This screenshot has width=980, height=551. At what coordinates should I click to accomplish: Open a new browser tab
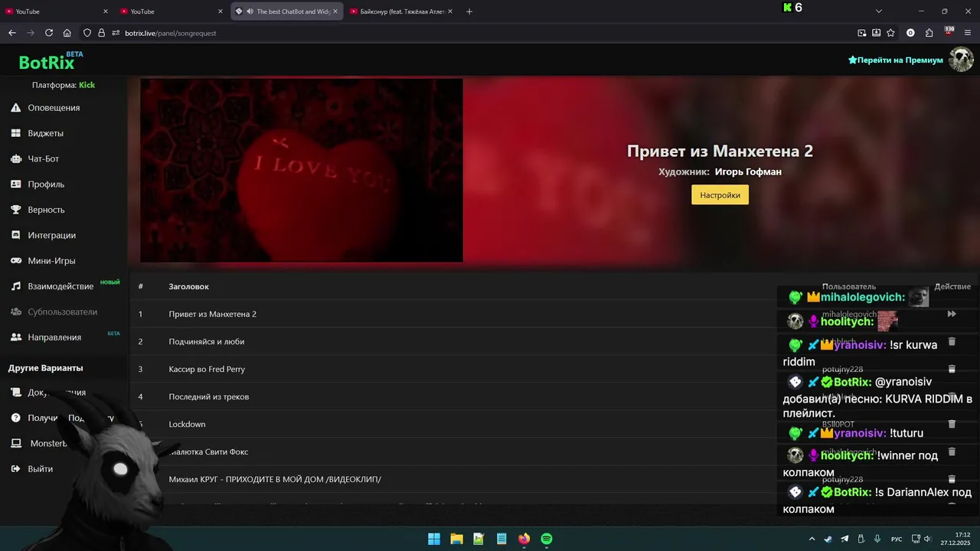coord(469,11)
